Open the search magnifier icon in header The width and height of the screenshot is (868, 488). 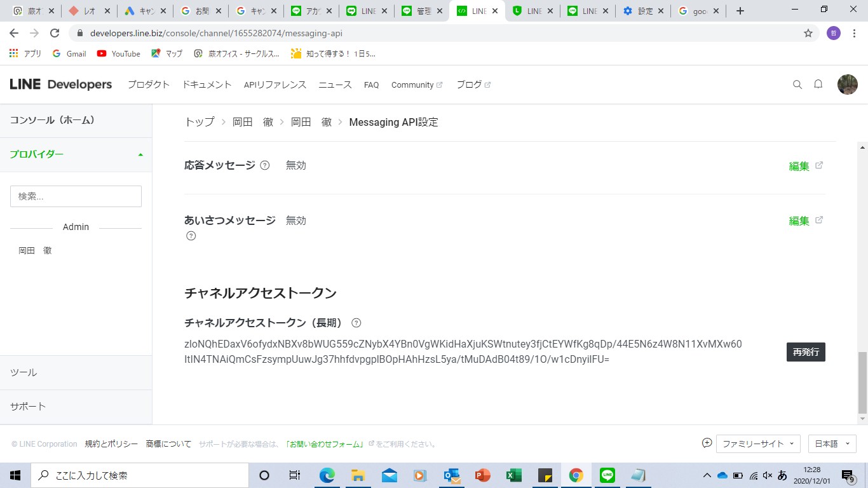pyautogui.click(x=797, y=85)
